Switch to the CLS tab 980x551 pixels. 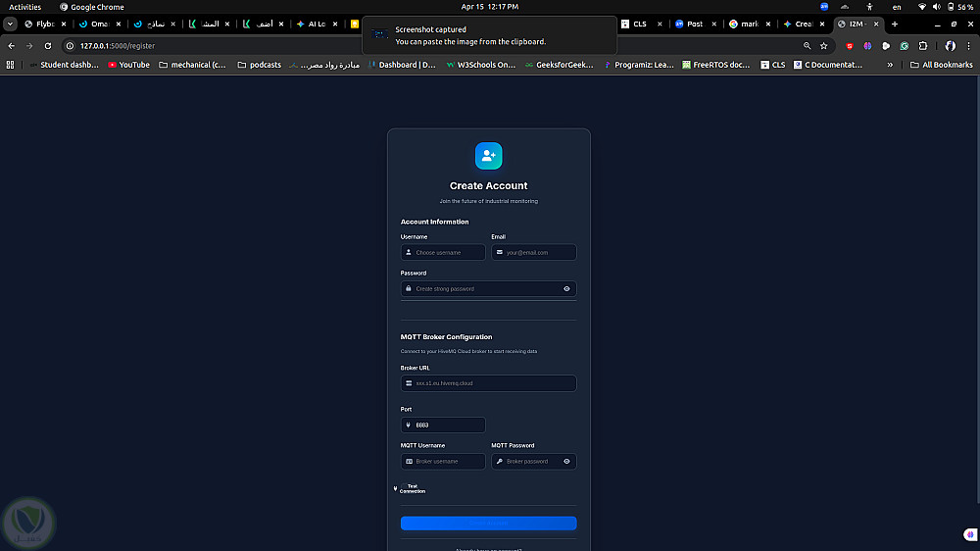(x=640, y=24)
